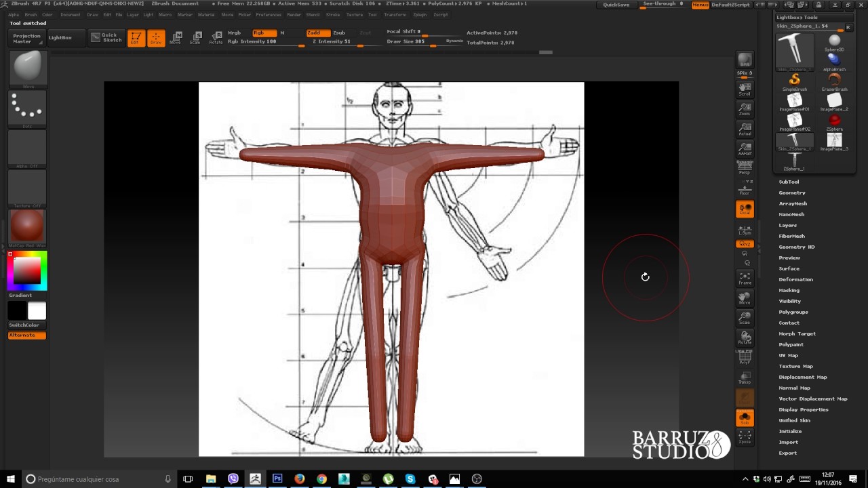Open Quick Sketch mode
The width and height of the screenshot is (868, 488).
point(106,38)
